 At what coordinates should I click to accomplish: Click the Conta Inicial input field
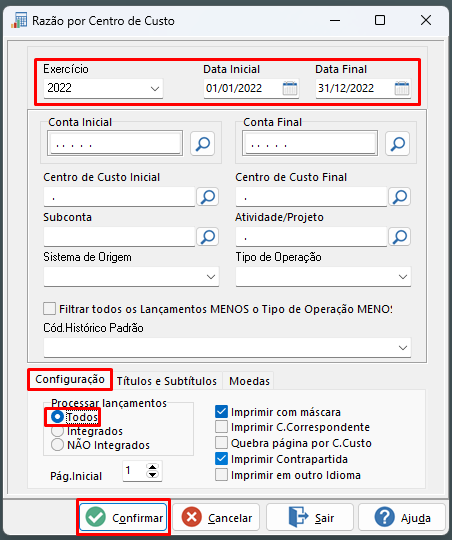click(115, 143)
